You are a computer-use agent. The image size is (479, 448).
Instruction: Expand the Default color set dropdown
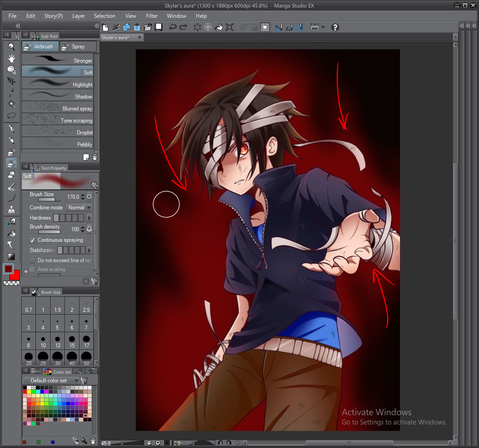click(76, 381)
